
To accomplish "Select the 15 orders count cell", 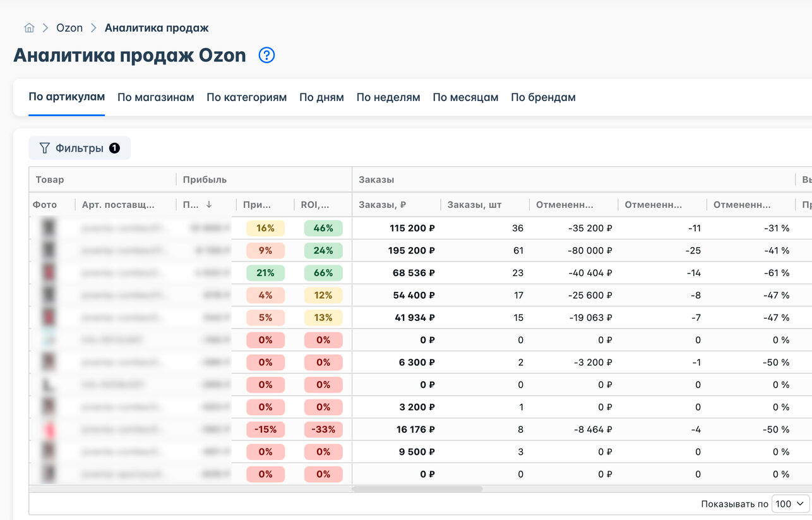I will point(485,318).
